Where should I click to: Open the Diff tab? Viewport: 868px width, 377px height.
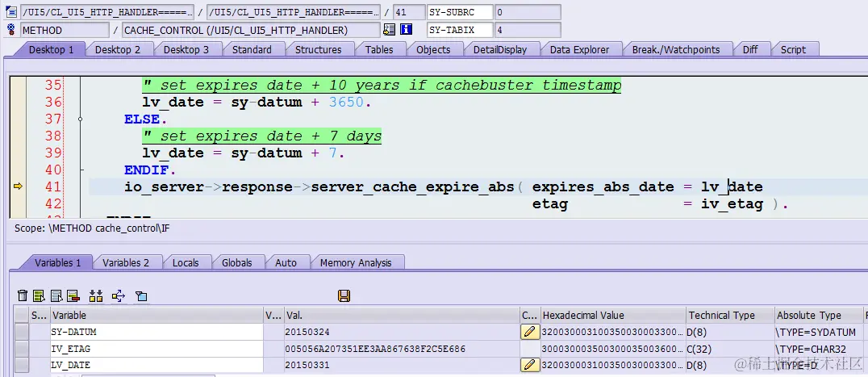click(750, 49)
